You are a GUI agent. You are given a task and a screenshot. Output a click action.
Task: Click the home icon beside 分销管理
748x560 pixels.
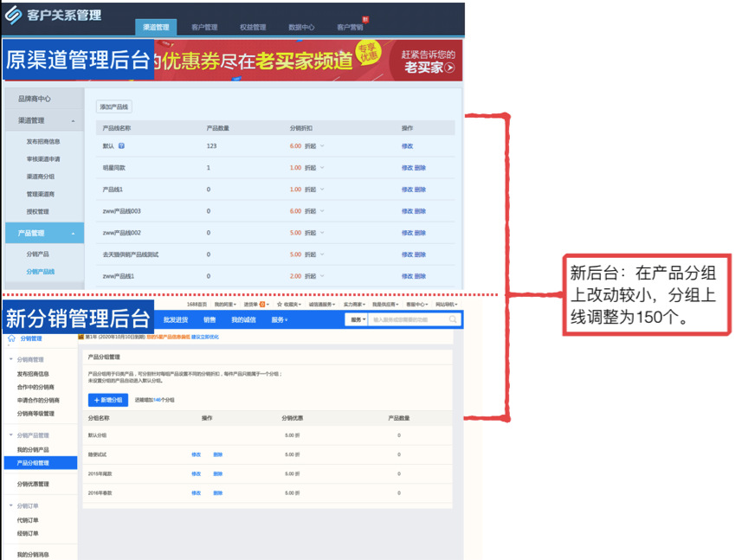pos(12,338)
